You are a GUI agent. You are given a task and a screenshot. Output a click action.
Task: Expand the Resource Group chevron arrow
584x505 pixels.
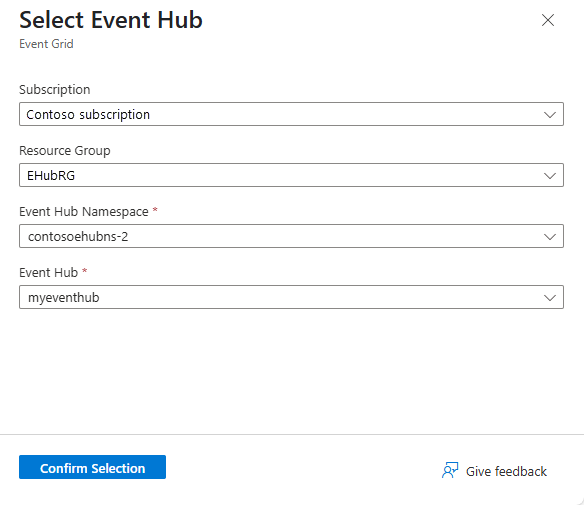point(550,175)
